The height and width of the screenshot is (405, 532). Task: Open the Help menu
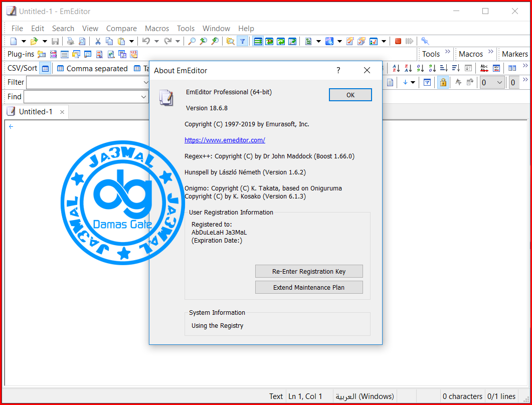(246, 29)
